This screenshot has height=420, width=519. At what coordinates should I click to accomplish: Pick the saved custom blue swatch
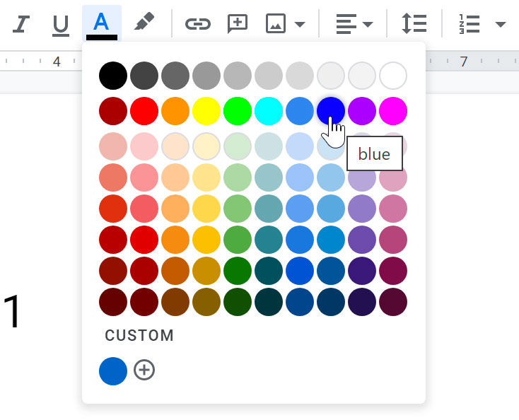point(113,371)
